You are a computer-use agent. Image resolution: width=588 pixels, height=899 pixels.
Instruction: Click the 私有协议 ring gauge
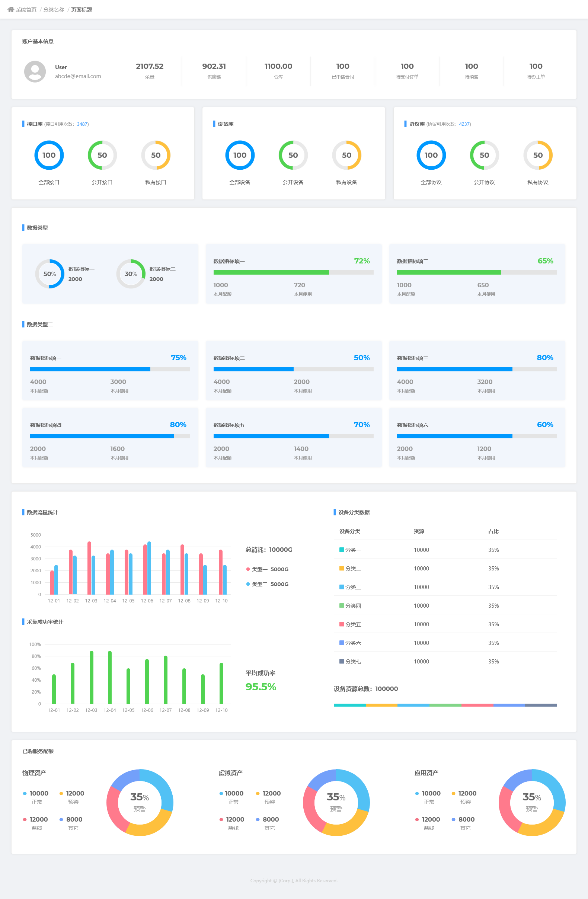pyautogui.click(x=538, y=155)
